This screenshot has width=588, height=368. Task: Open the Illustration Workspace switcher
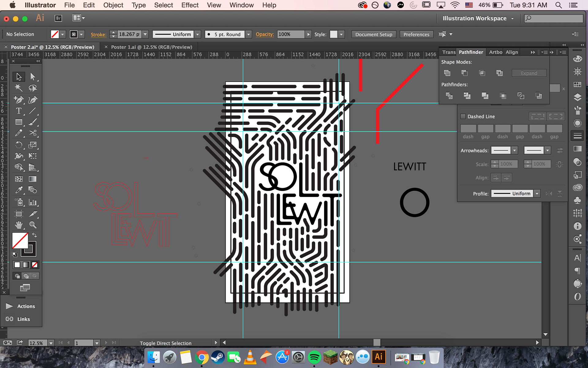(x=478, y=18)
